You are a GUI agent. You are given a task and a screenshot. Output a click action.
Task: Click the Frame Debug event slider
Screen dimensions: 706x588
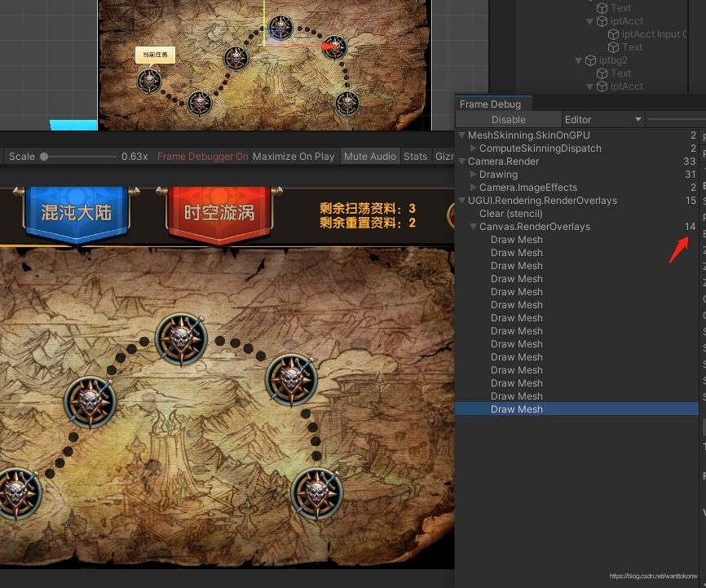point(677,119)
